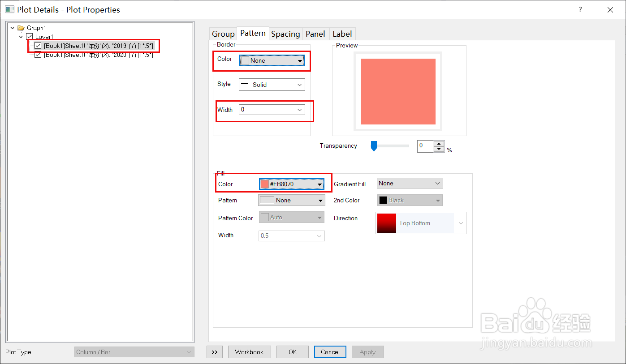Switch to the Pattern tab
Image resolution: width=626 pixels, height=364 pixels.
tap(253, 33)
